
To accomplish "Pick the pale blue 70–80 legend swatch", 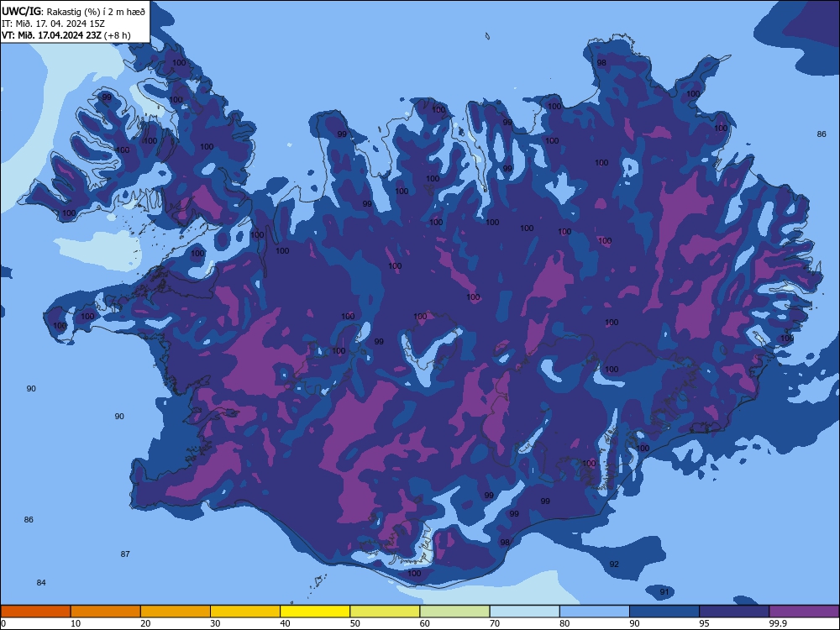I will coord(525,612).
